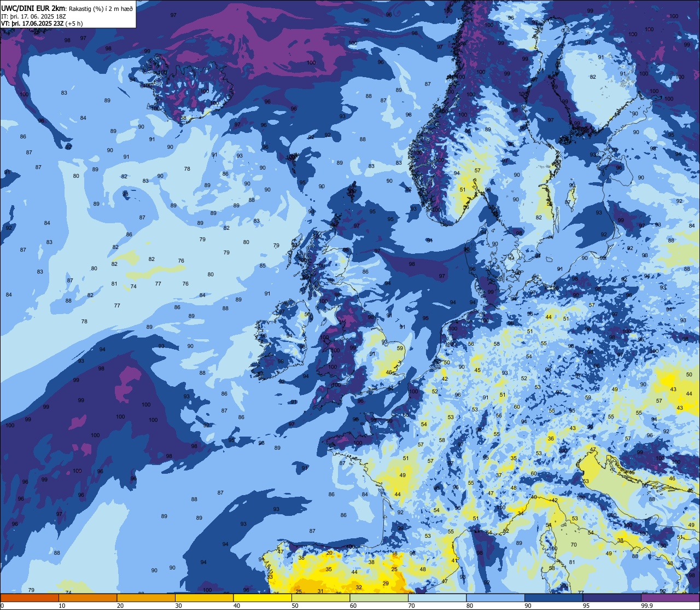
Task: Click the 90–95% dark blue legend swatch
Action: [553, 598]
